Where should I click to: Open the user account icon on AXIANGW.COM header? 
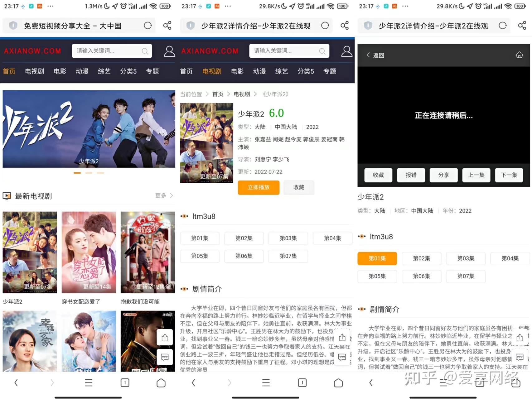point(169,51)
